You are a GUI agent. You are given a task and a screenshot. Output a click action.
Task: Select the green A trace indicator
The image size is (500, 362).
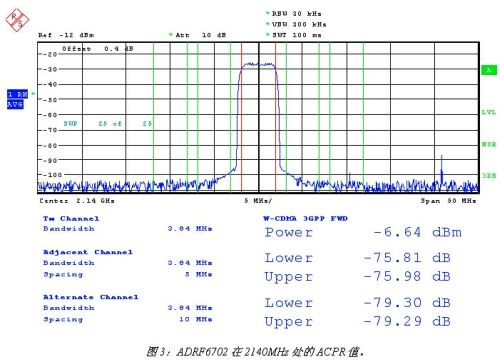pyautogui.click(x=489, y=70)
